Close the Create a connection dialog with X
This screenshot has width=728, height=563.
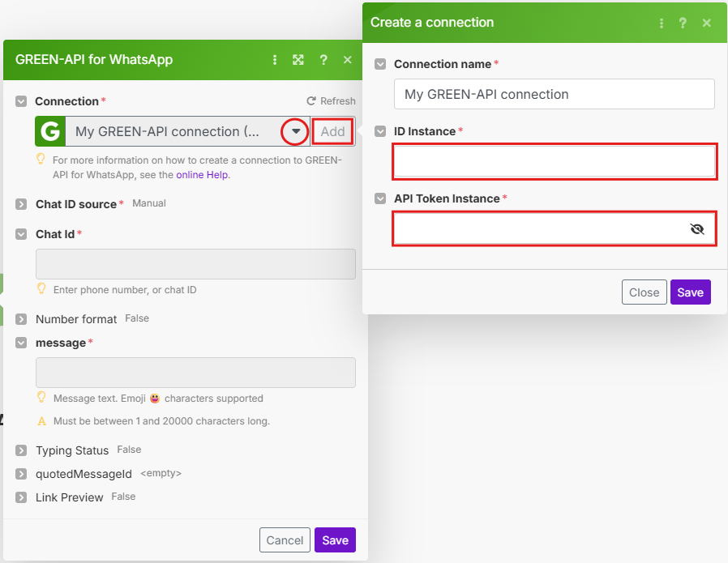(x=707, y=23)
